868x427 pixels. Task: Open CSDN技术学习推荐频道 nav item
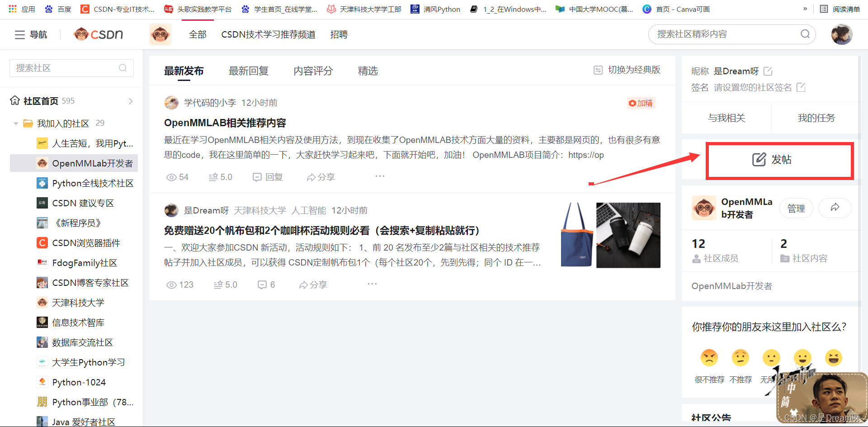click(x=269, y=34)
